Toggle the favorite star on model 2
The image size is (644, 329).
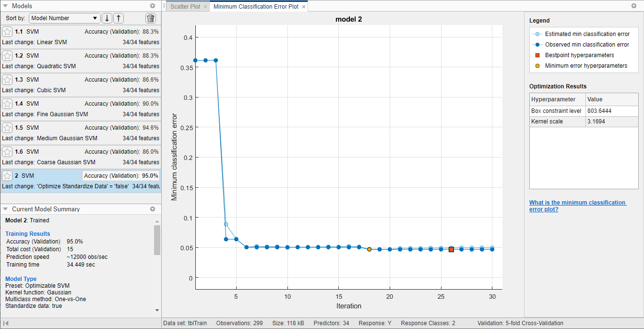pyautogui.click(x=7, y=175)
